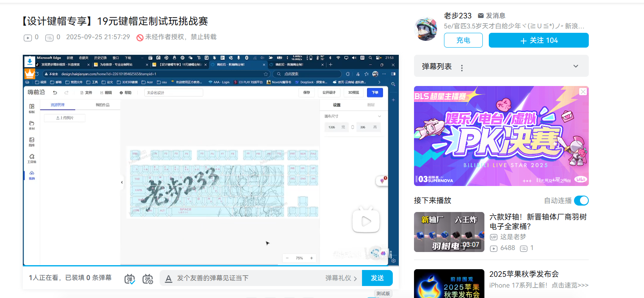Open title 2025苹果秋季发布会

pyautogui.click(x=524, y=274)
